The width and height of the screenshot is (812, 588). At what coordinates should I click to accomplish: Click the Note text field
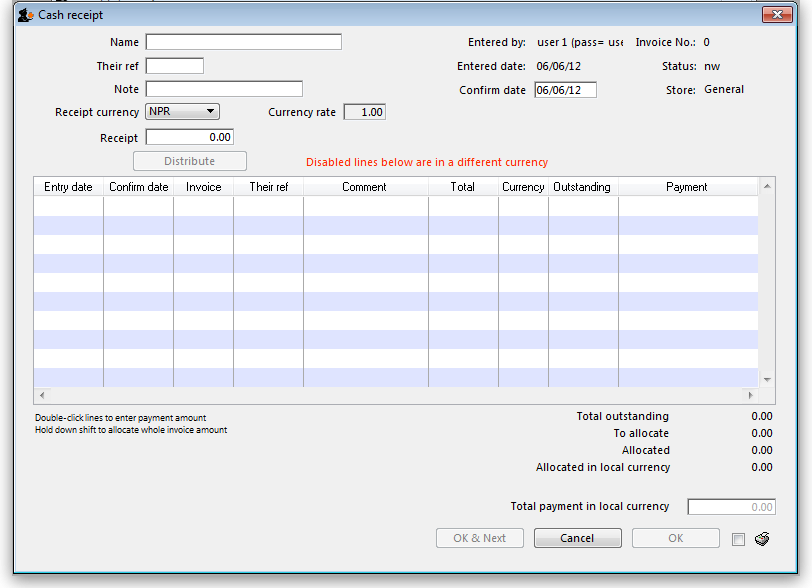(224, 89)
